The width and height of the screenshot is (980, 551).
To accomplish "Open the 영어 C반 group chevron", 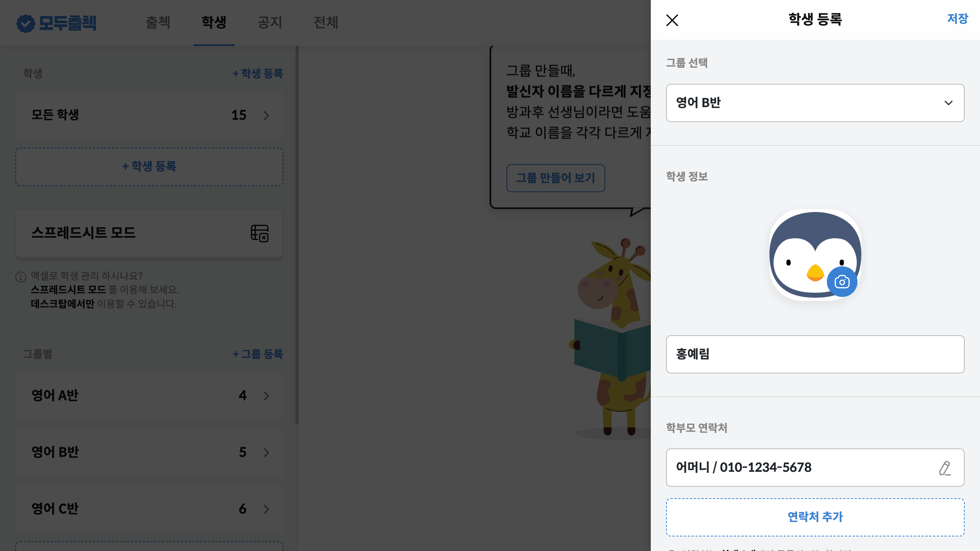I will tap(266, 509).
